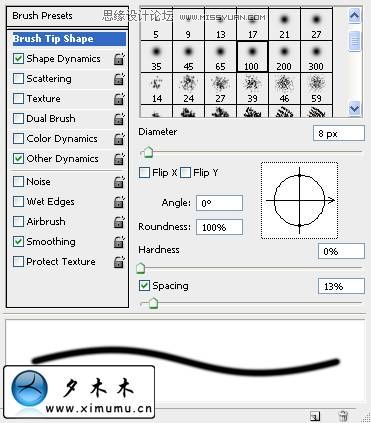
Task: Click the brush angle and roundness preview
Action: pos(299,200)
